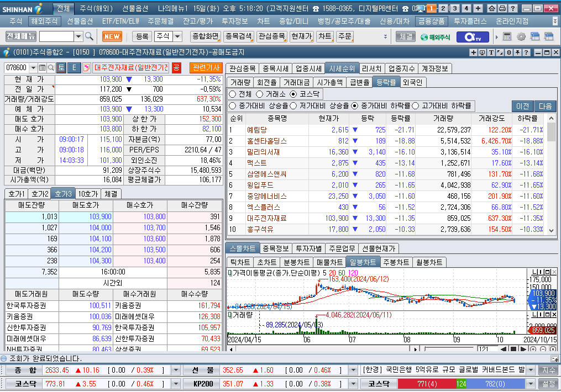Viewport: 561px width, 392px height.
Task: Select '대주전자재료' row in the ranking list
Action: pyautogui.click(x=386, y=218)
